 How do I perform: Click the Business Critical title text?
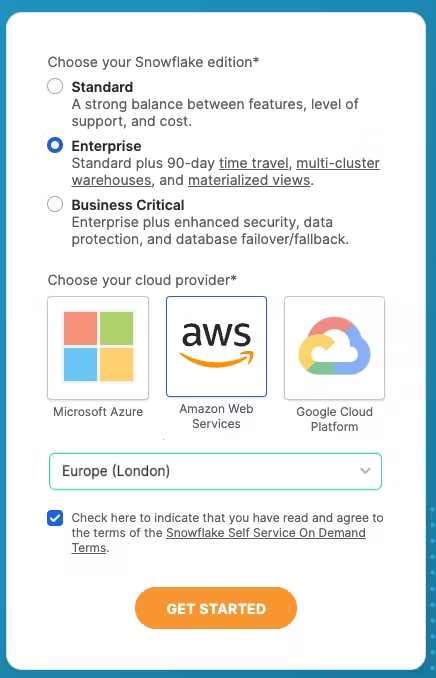[128, 205]
